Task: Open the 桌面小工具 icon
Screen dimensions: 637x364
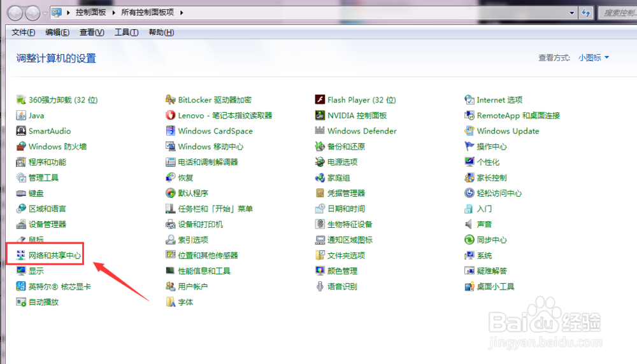Action: coord(469,286)
